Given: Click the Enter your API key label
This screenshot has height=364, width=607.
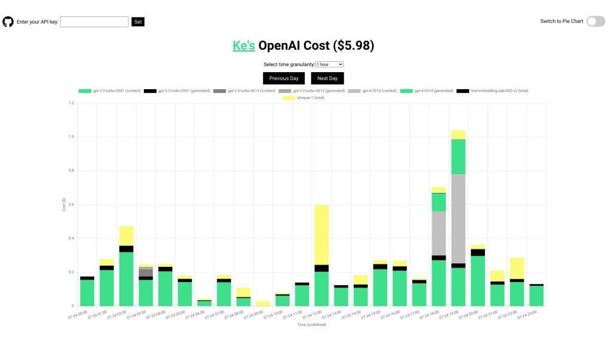Looking at the screenshot, I should point(37,22).
